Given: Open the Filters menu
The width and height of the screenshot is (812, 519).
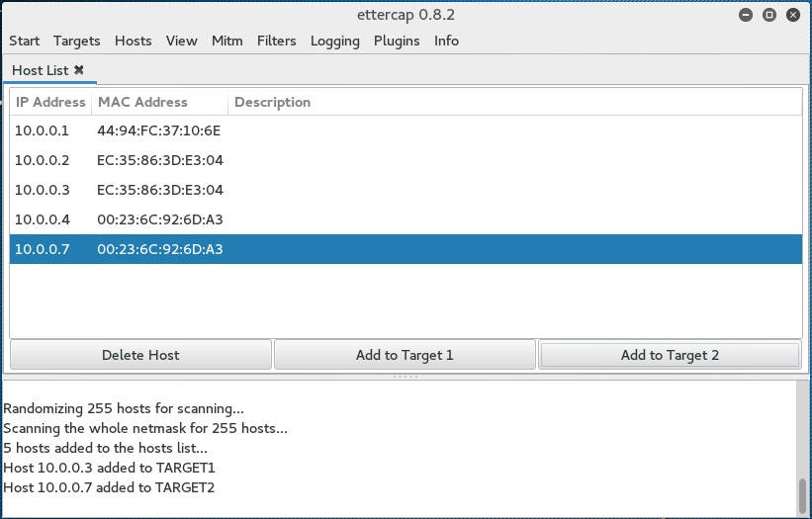Looking at the screenshot, I should (276, 41).
